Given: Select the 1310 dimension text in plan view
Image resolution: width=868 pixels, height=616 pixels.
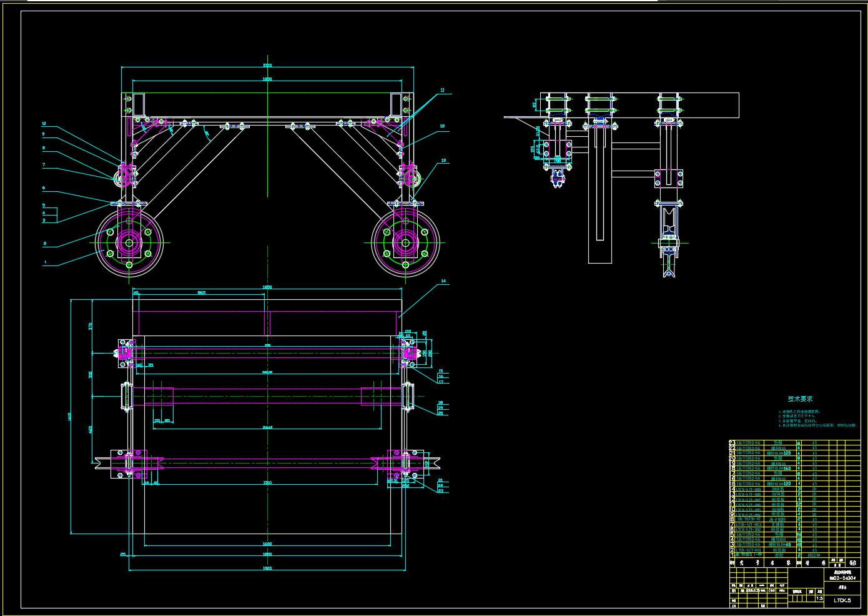Looking at the screenshot, I should [267, 483].
